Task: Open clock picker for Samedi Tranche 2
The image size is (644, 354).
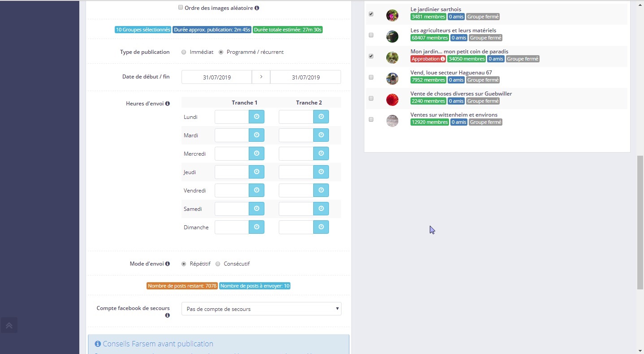Action: pos(321,209)
